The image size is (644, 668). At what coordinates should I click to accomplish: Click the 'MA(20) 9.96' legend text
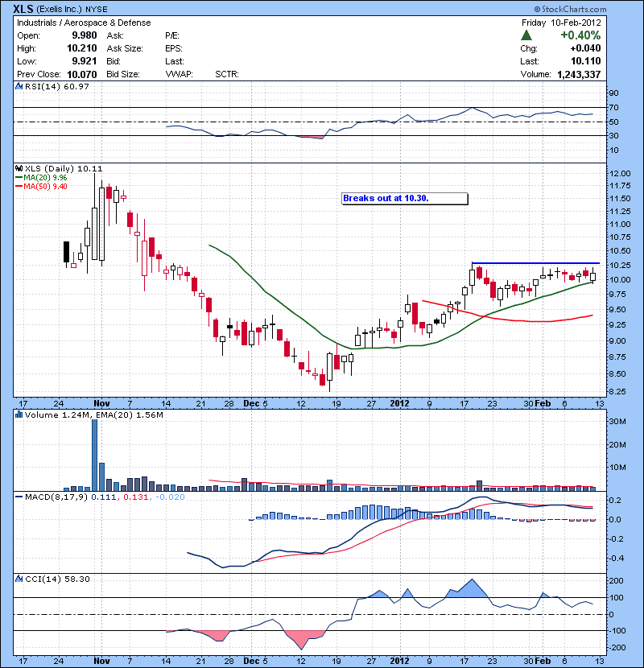pos(45,178)
